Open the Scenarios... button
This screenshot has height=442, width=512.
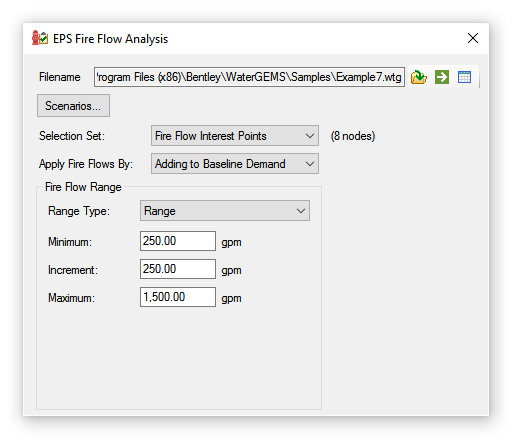(73, 106)
